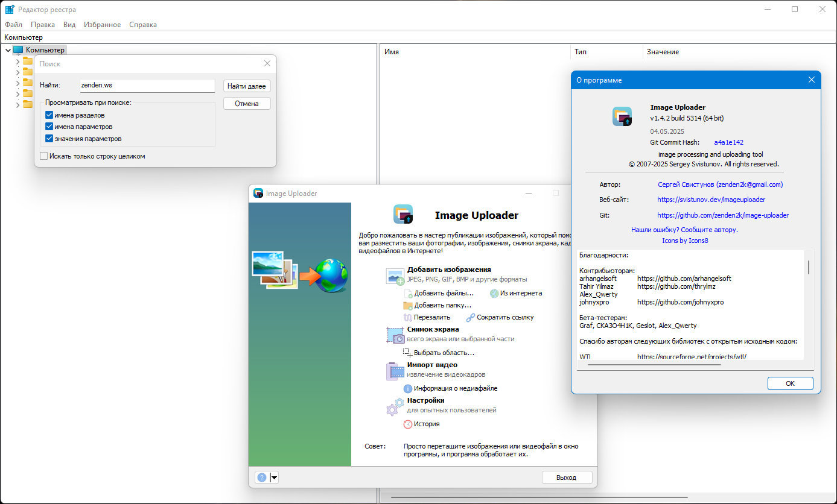This screenshot has height=504, width=837.
Task: Click the История clock icon
Action: click(x=408, y=424)
